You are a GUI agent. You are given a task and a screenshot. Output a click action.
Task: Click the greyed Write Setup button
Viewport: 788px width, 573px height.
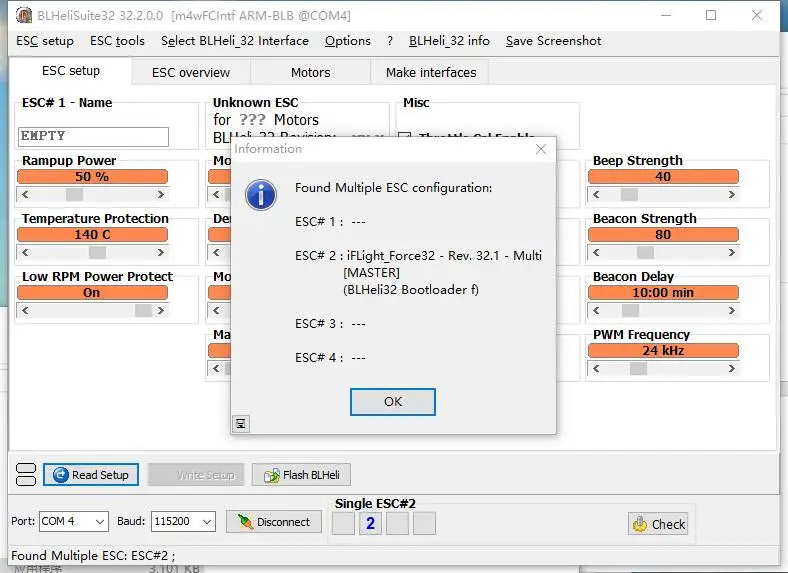(196, 474)
